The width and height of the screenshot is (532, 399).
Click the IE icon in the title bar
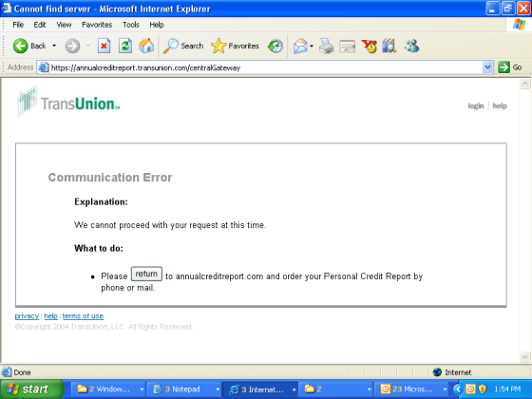6,8
